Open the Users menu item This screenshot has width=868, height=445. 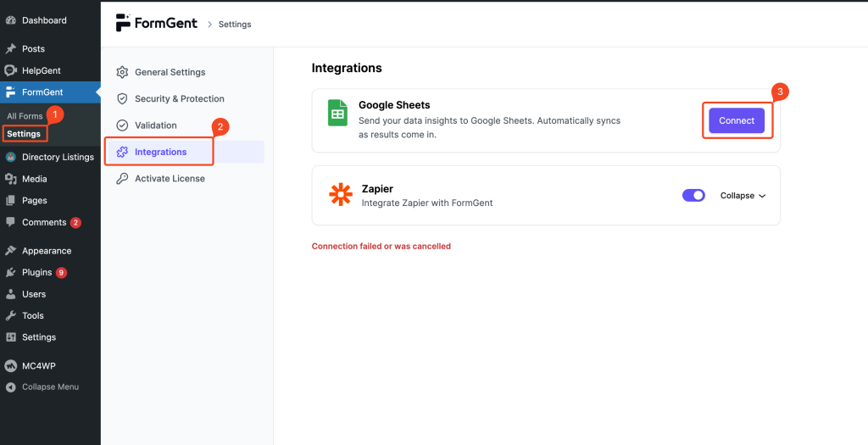50,294
